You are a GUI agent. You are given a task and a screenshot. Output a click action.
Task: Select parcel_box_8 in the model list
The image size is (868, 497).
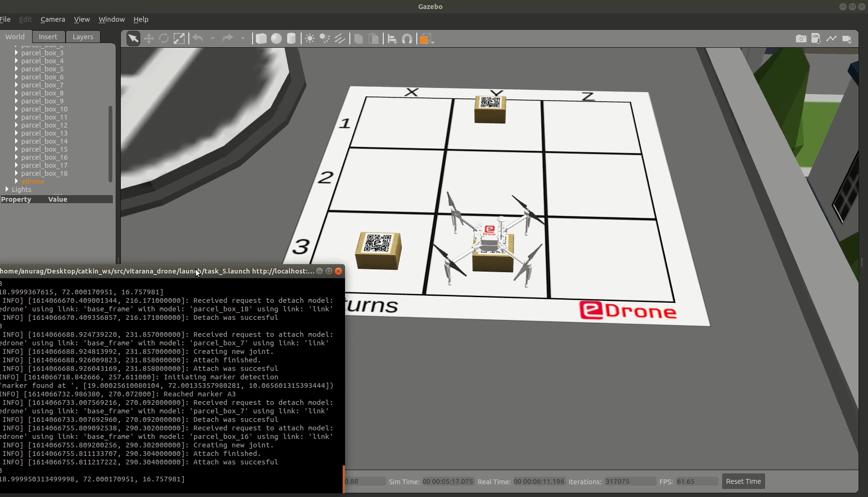click(42, 93)
